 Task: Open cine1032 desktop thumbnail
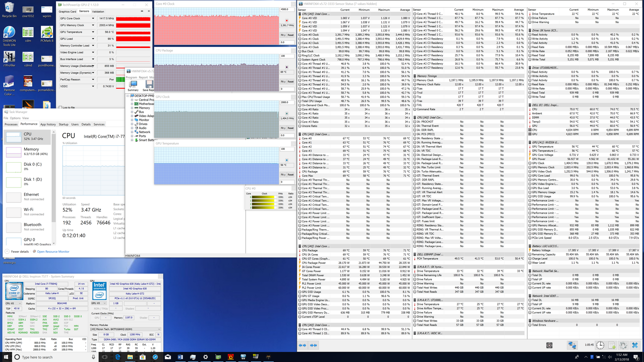click(x=28, y=11)
